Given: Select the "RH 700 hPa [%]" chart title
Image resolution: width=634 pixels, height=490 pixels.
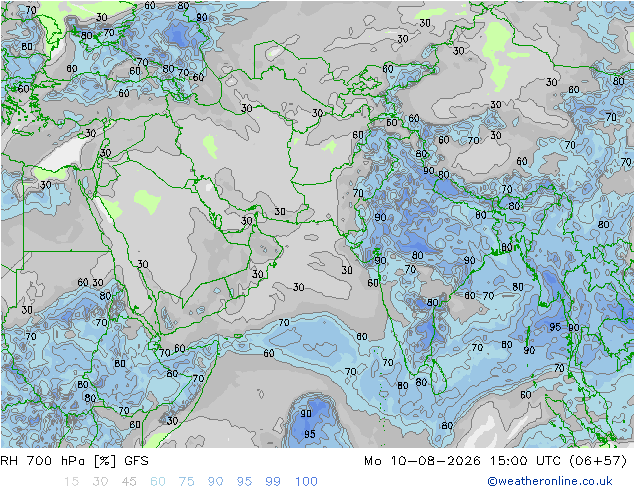Looking at the screenshot, I should coord(58,461).
